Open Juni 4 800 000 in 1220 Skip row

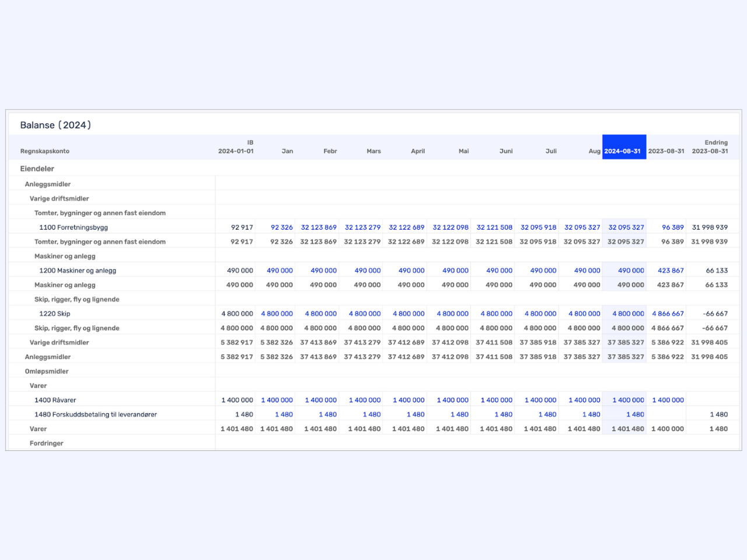click(497, 314)
